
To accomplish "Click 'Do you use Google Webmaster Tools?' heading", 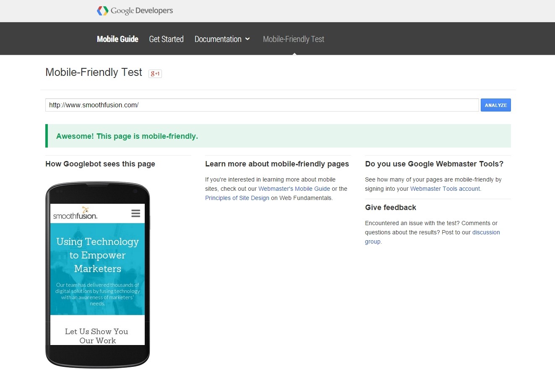I will point(434,164).
